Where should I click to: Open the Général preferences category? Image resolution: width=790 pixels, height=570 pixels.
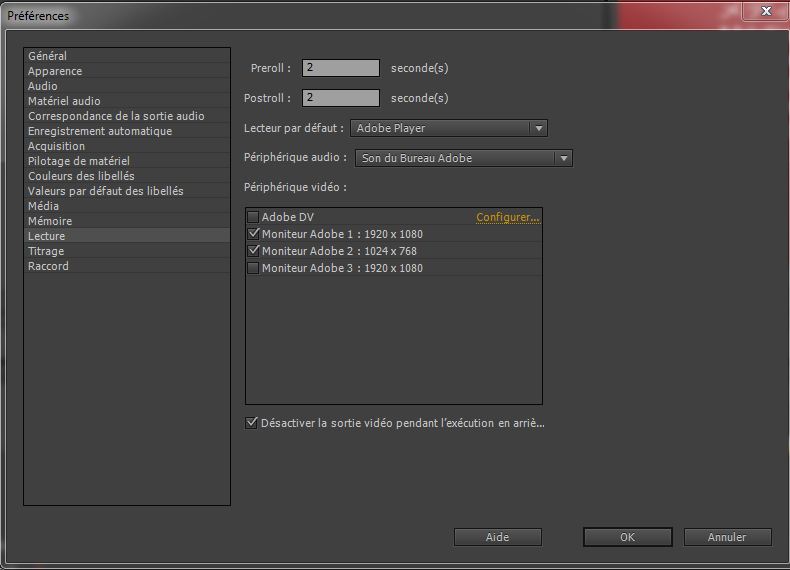point(126,55)
